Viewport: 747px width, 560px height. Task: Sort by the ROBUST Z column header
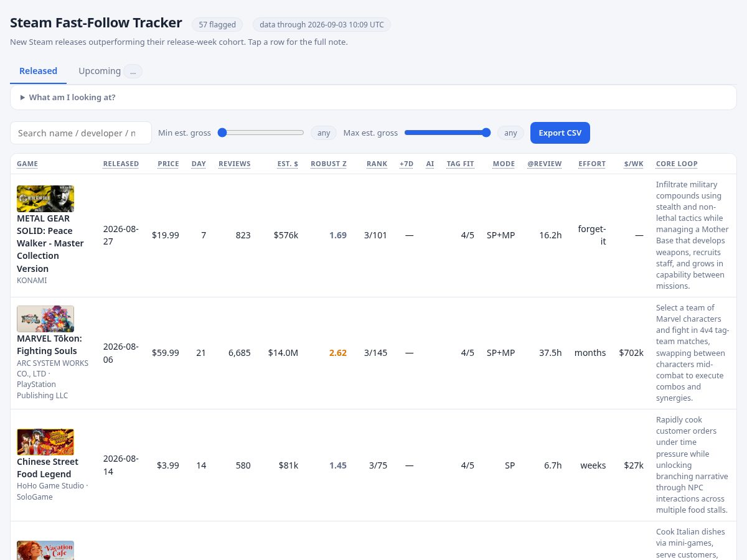(x=329, y=164)
